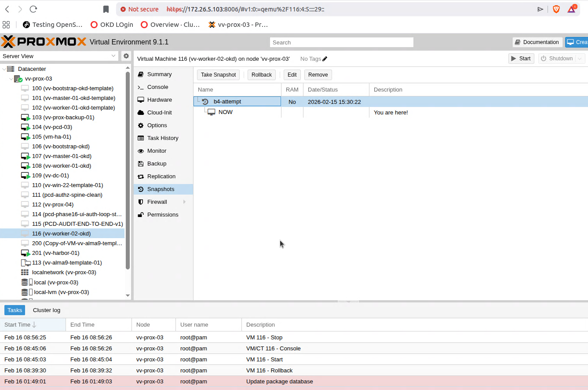Click the Proxmox search field

tap(341, 42)
